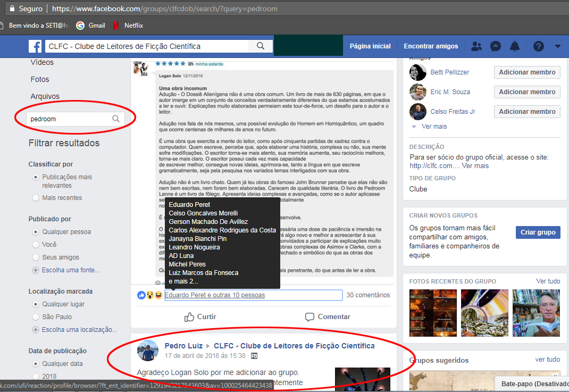Screen dimensions: 569x392
Task: Expand Escolha uma fonte option
Action: [x=66, y=270]
